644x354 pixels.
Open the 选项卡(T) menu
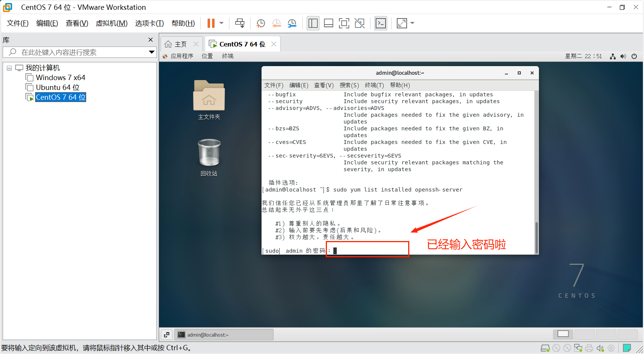tap(149, 23)
